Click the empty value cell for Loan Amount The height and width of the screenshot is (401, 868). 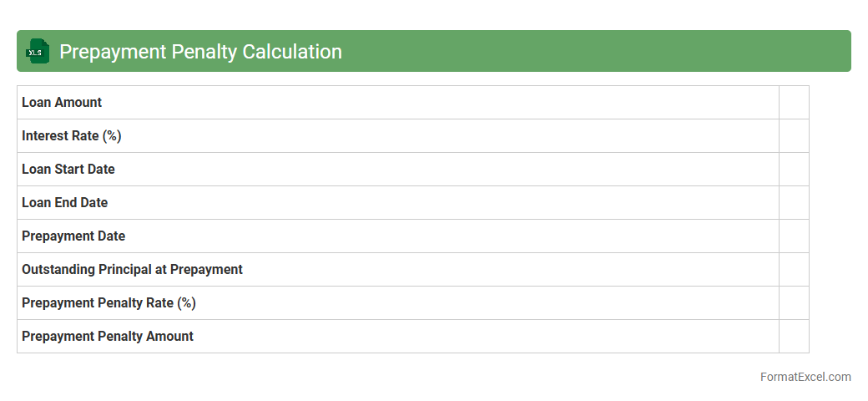pos(794,102)
